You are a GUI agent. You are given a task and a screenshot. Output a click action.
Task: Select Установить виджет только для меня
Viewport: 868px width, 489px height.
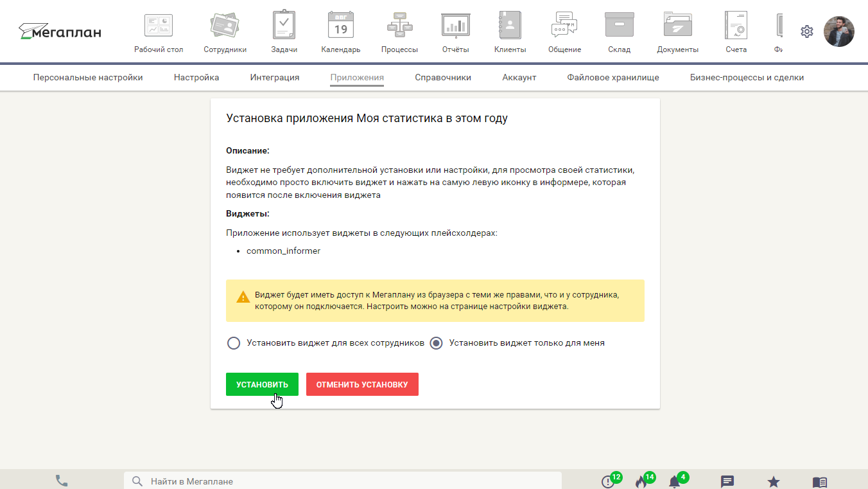click(x=517, y=343)
